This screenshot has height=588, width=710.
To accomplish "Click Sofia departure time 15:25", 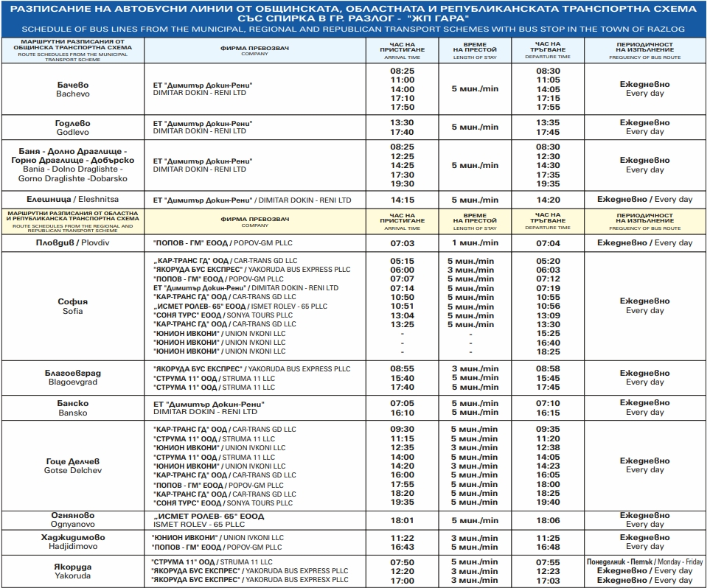I will click(548, 334).
